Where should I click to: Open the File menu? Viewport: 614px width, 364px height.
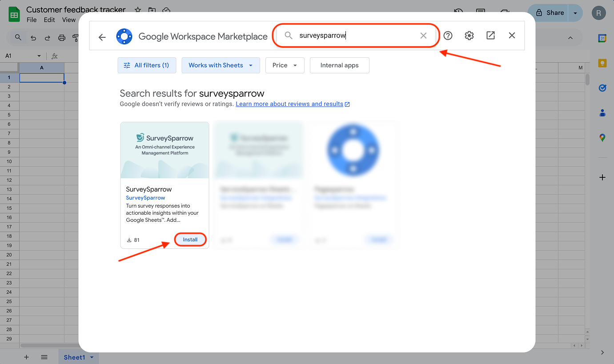32,20
